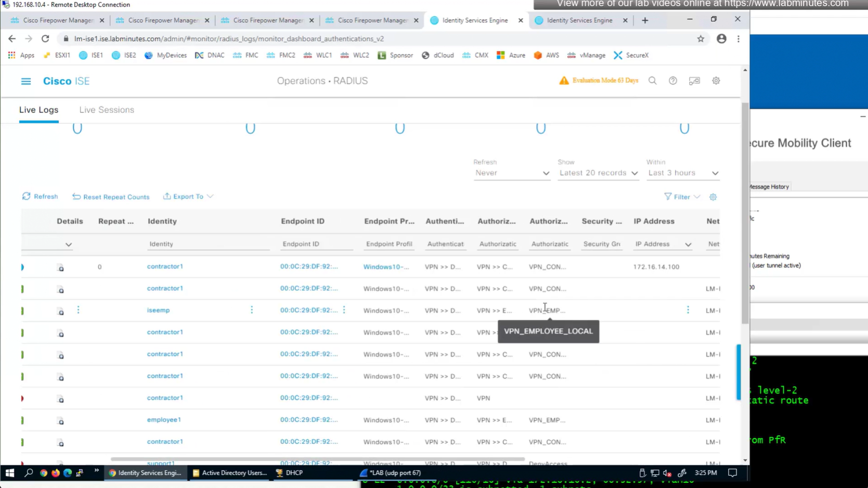Click the table column settings gear
This screenshot has width=868, height=488.
pyautogui.click(x=712, y=197)
